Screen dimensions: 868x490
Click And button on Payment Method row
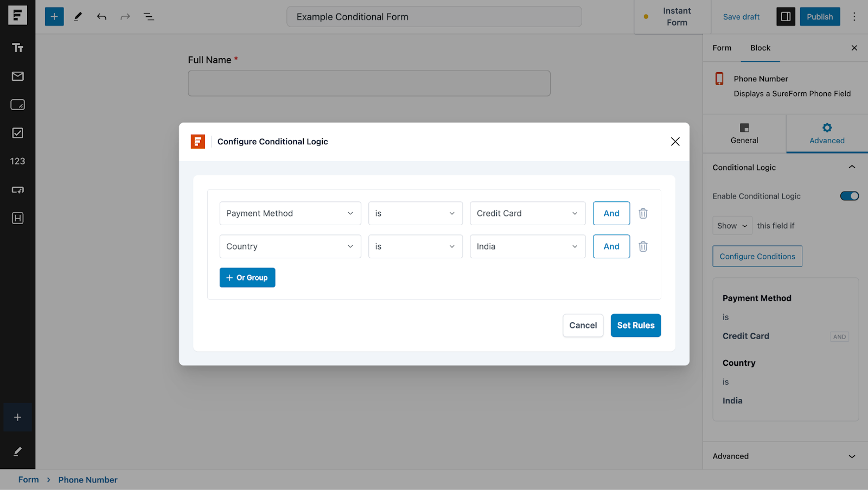click(x=611, y=213)
